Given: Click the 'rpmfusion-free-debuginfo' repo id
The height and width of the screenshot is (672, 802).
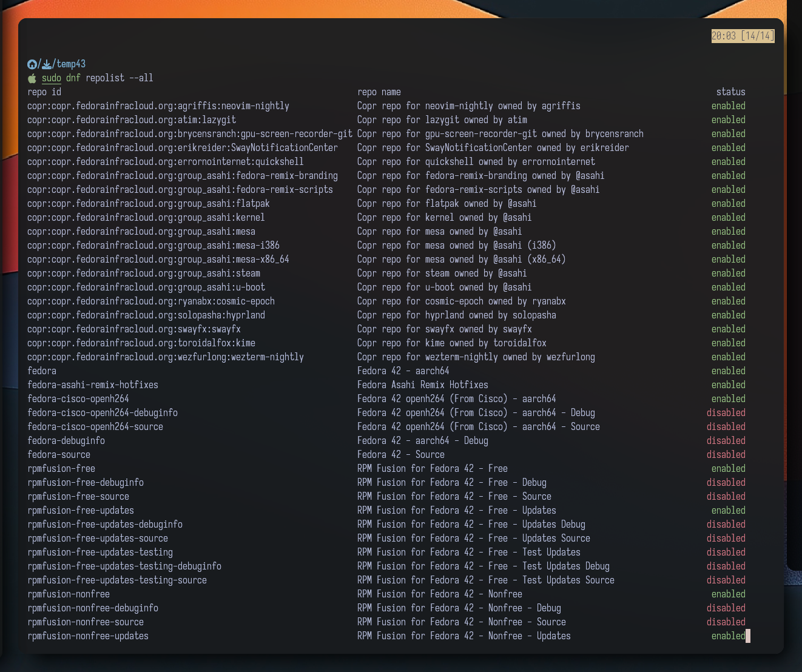Looking at the screenshot, I should (x=86, y=482).
